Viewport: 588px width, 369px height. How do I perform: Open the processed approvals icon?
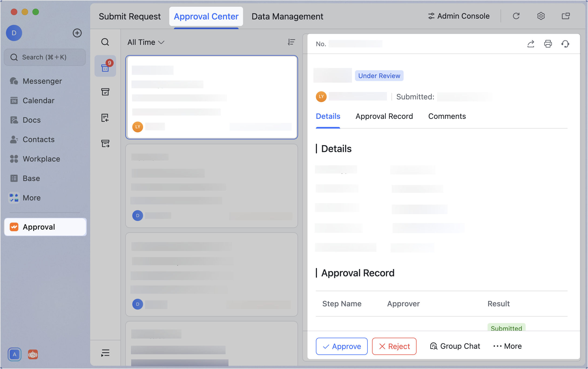(105, 92)
